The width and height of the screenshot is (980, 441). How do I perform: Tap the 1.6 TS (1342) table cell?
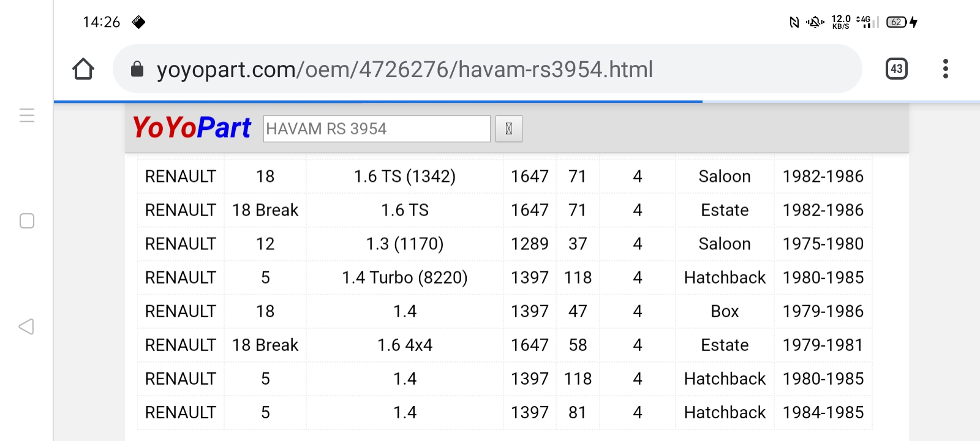pyautogui.click(x=404, y=176)
